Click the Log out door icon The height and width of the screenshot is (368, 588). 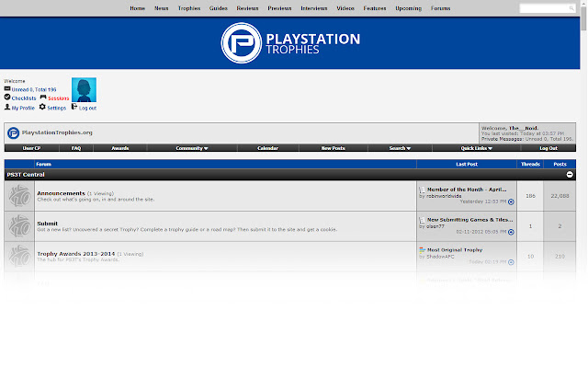point(73,107)
